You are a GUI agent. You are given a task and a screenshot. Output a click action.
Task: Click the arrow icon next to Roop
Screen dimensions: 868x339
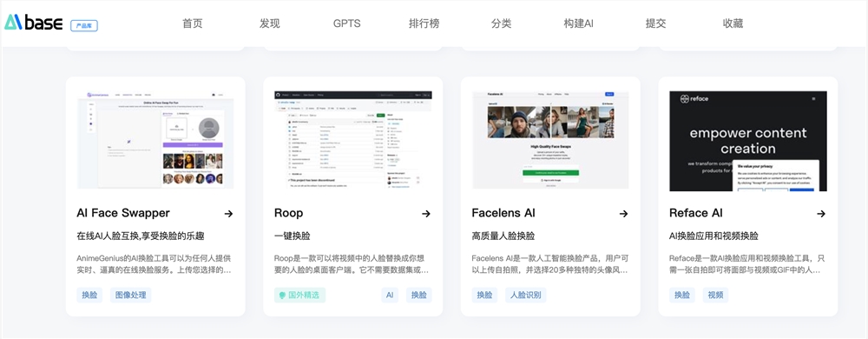(425, 214)
